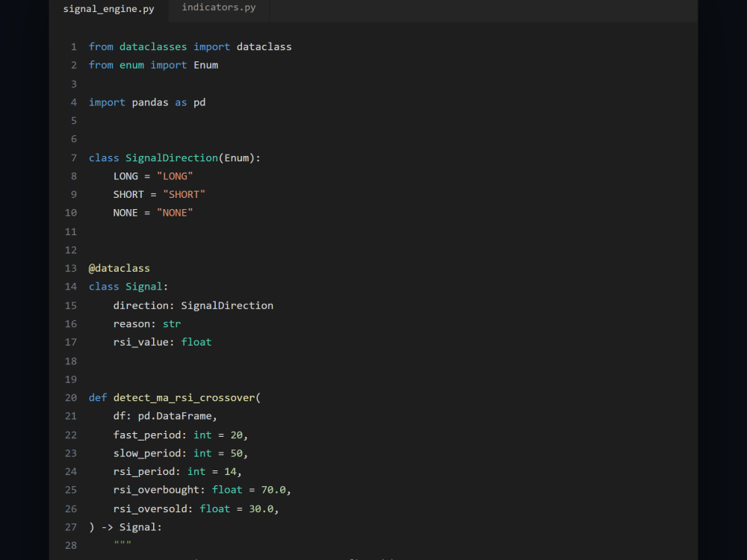Open the indicators.py tab
Viewport: 747px width, 560px height.
(219, 7)
